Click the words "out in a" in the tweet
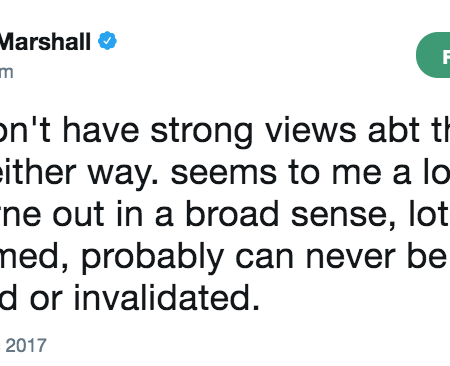The image size is (450, 366). click(x=113, y=214)
